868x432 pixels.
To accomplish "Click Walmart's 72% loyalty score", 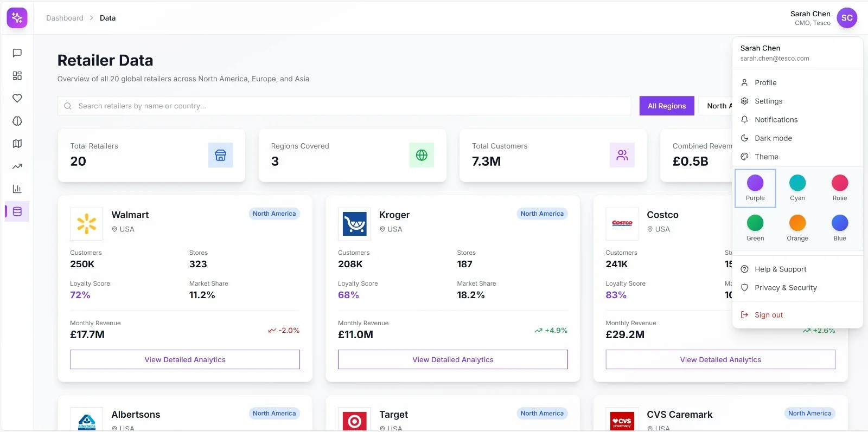I will pyautogui.click(x=80, y=295).
